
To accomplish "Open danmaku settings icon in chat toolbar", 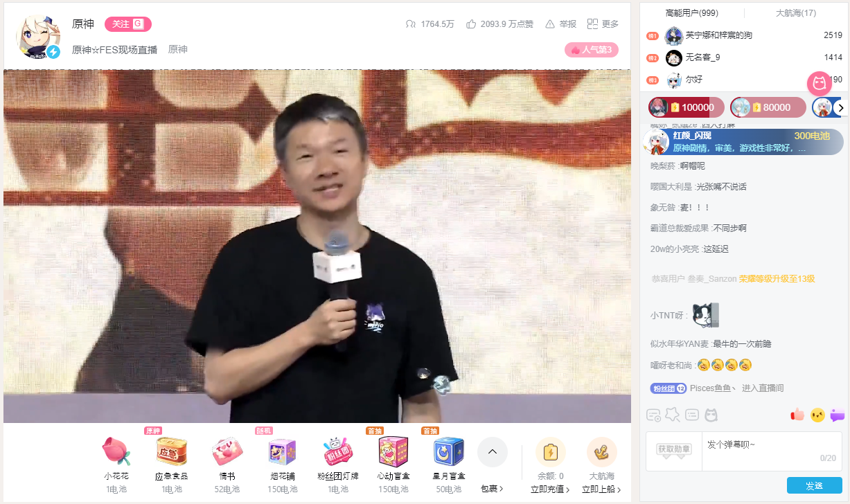I will tap(653, 415).
